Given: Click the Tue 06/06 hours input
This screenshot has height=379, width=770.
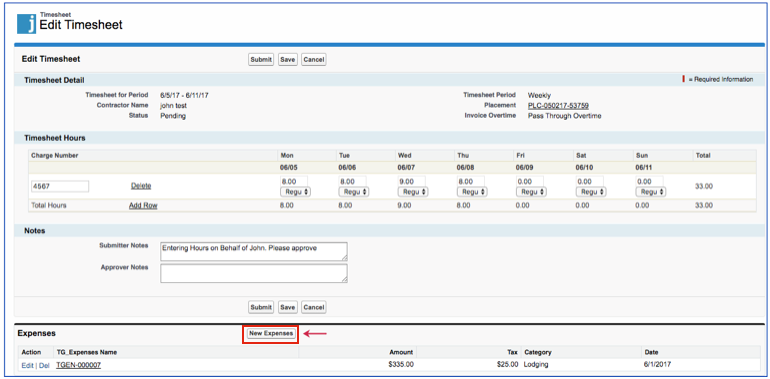Looking at the screenshot, I should click(352, 181).
